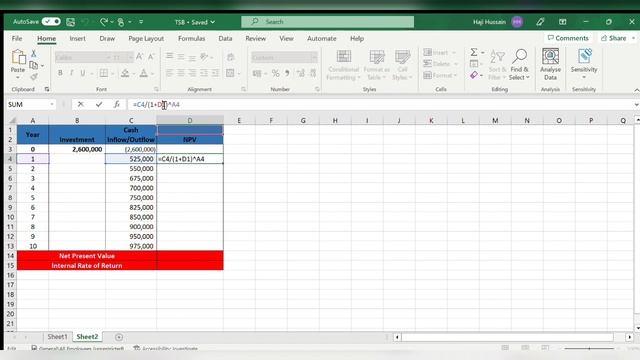Open Clipboard dialog launcher
The image size is (640, 360).
pos(47,89)
